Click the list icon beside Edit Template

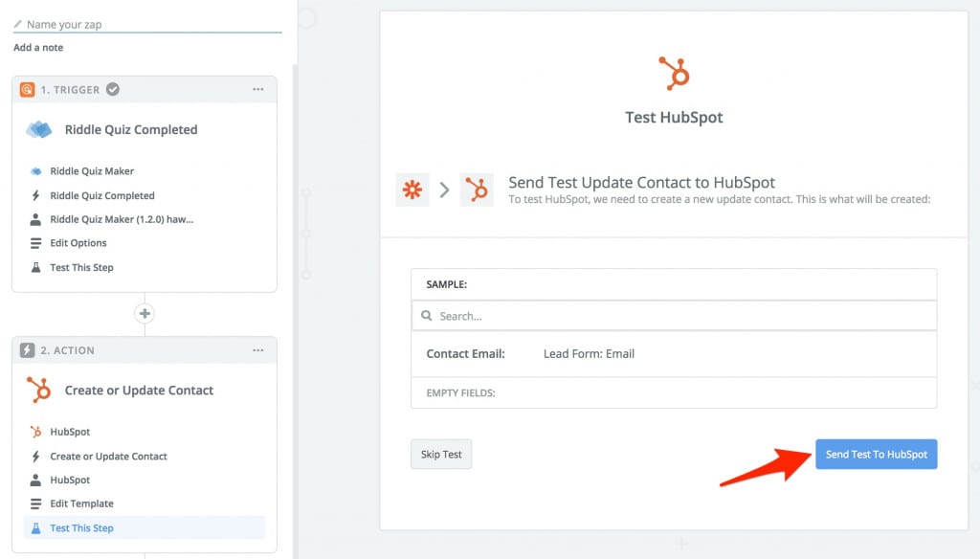(35, 504)
